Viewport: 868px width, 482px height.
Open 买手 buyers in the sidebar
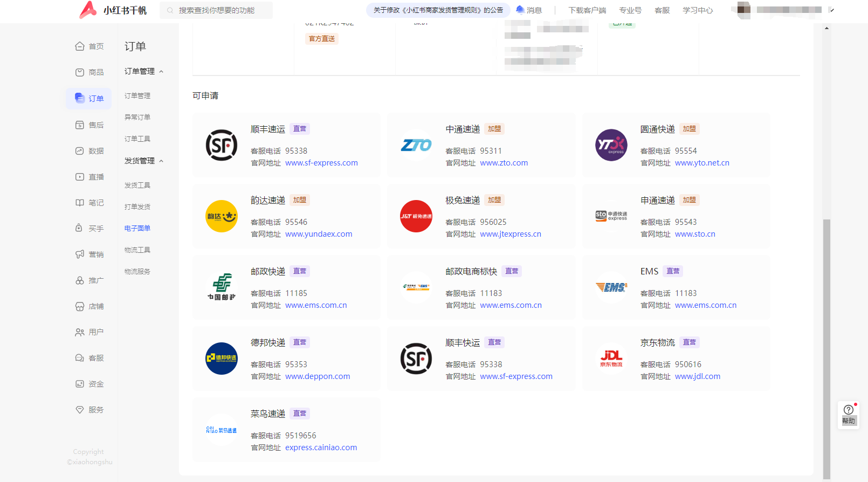pyautogui.click(x=89, y=229)
